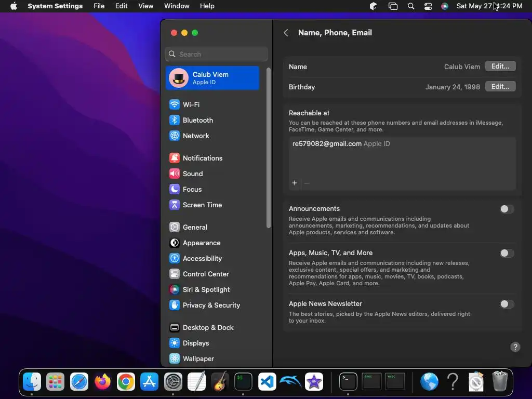Open App Store from the Dock
This screenshot has width=532, height=399.
click(x=149, y=382)
